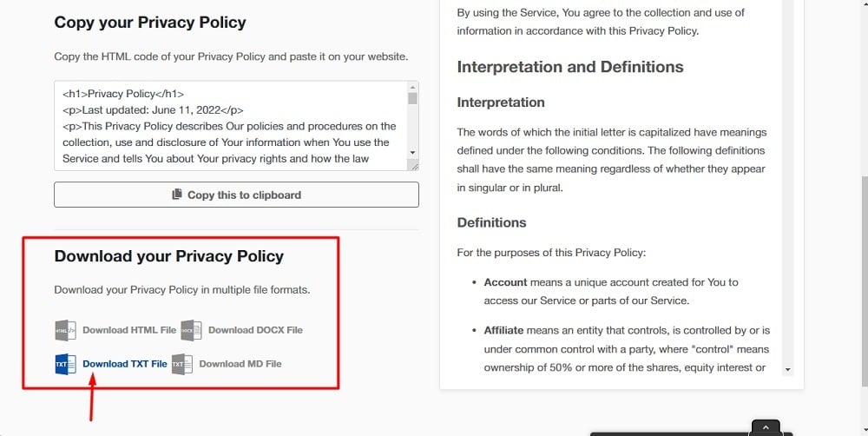Screen dimensions: 868x436
Task: Click the '<h1>Privacy Policy</h1>' code line
Action: coord(123,94)
